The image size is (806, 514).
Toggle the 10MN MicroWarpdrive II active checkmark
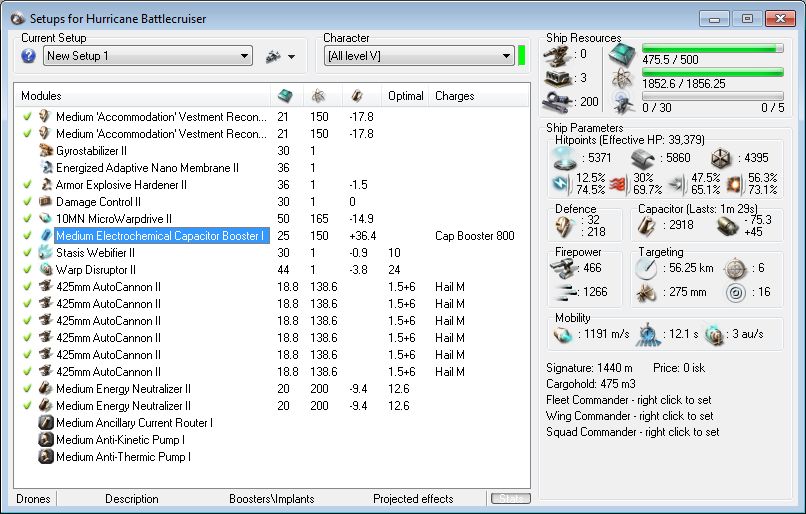[28, 219]
